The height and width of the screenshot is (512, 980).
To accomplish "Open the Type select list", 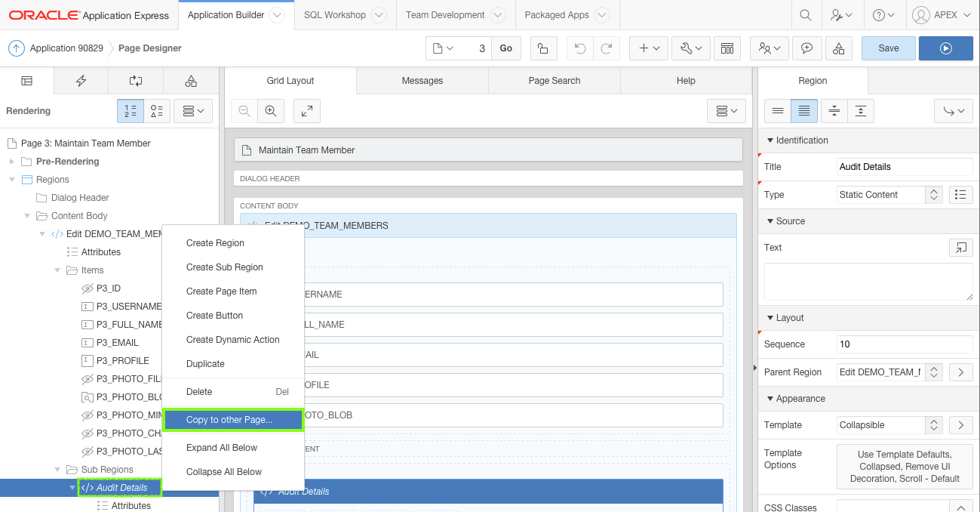I will (x=890, y=195).
